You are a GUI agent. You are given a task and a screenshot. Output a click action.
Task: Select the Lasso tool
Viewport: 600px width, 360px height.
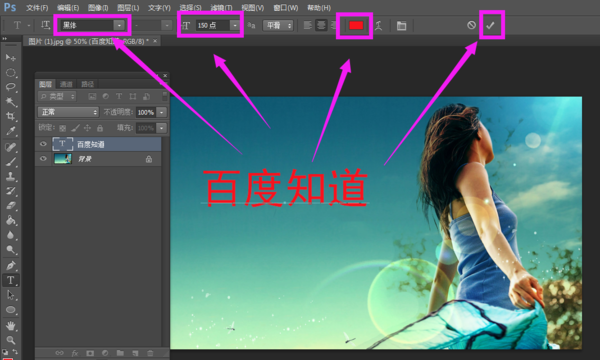[10, 87]
